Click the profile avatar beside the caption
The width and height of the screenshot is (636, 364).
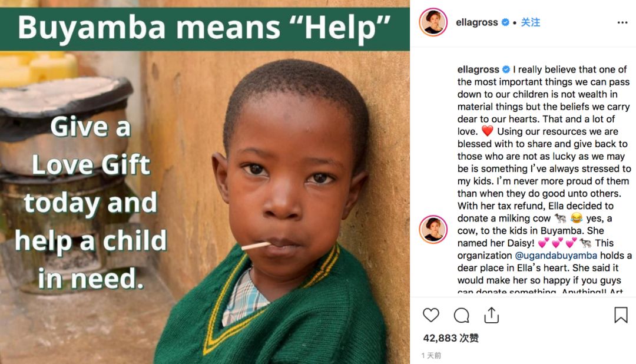point(433,229)
